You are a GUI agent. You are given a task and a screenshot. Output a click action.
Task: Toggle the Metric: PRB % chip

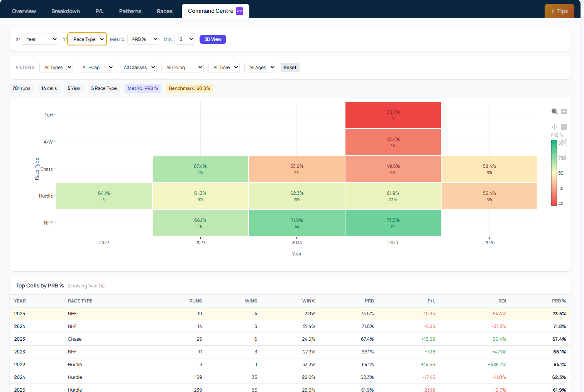click(143, 88)
